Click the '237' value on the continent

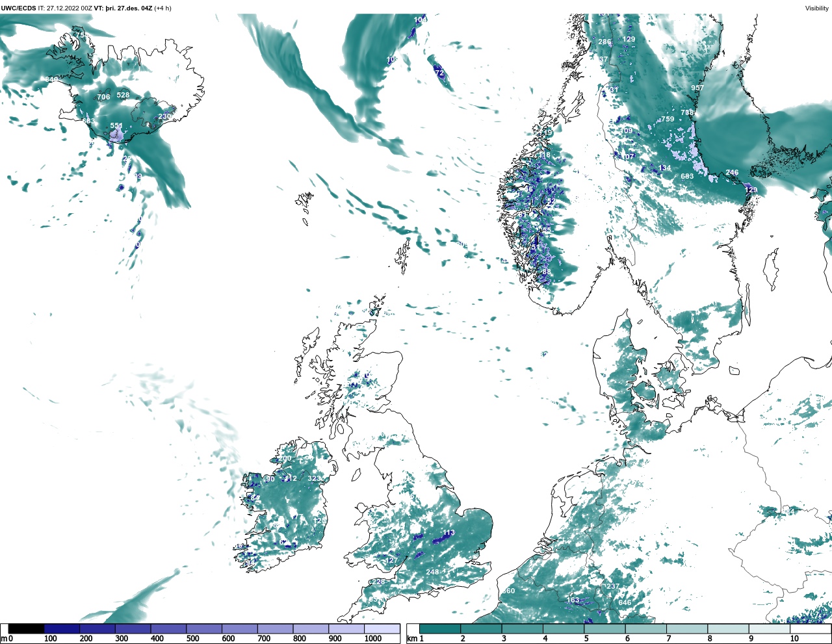613,586
